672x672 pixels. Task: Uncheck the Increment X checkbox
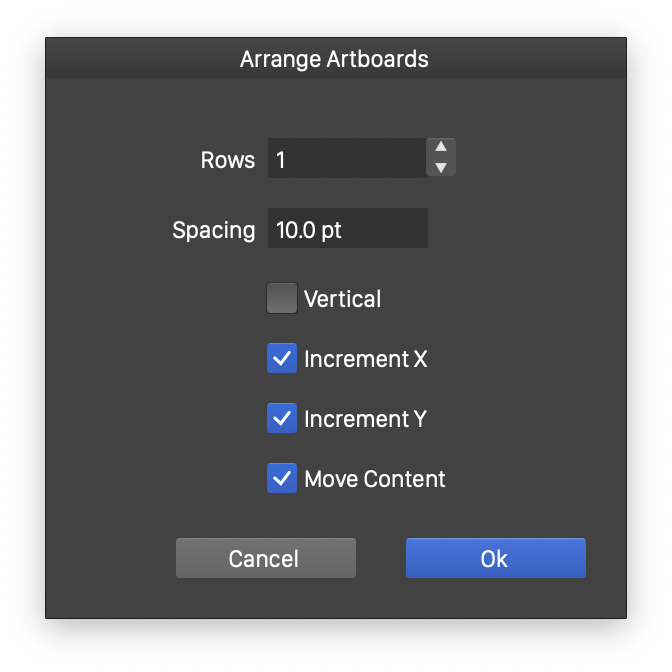[x=282, y=359]
